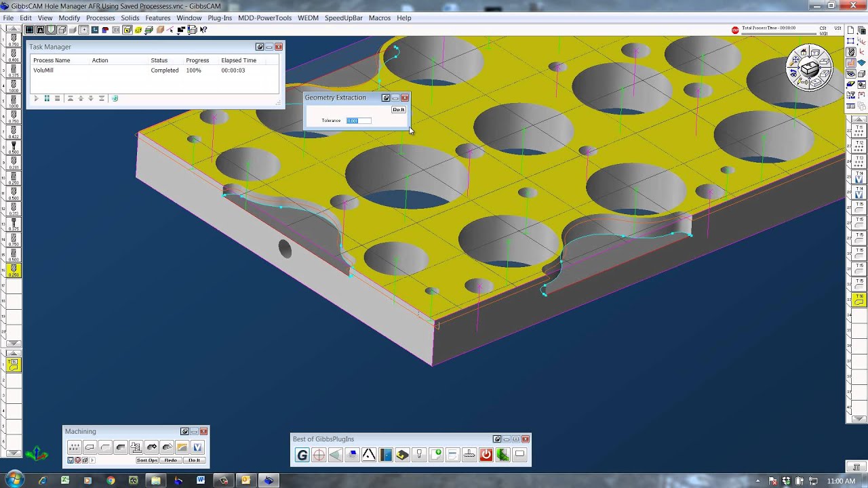This screenshot has height=488, width=868.
Task: Select the VoluMill row in Task Manager
Action: [x=155, y=70]
